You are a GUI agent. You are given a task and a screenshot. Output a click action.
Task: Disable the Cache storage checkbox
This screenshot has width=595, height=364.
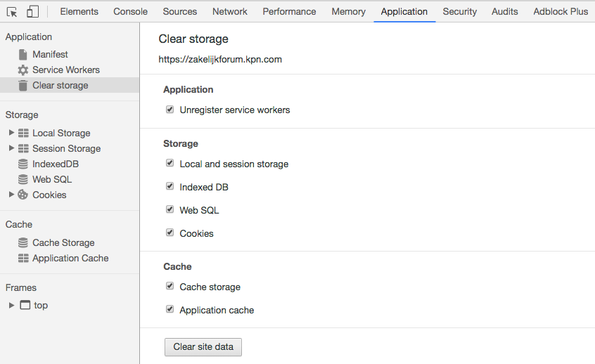click(169, 287)
